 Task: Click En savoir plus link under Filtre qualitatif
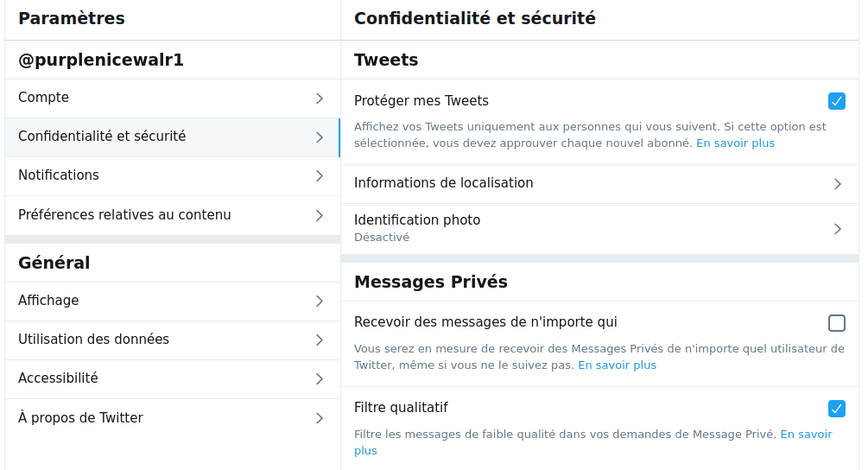click(806, 434)
